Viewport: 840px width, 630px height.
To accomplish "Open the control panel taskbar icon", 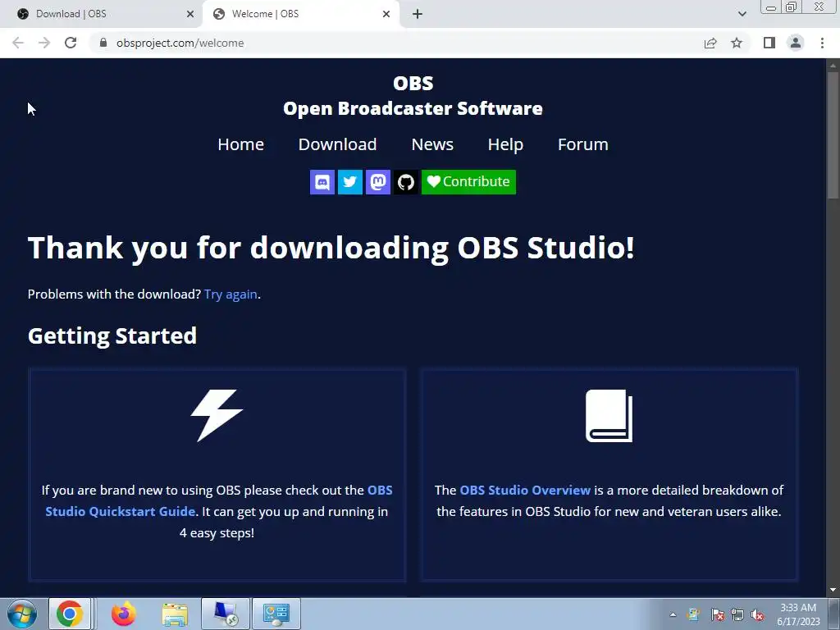I will (x=276, y=614).
